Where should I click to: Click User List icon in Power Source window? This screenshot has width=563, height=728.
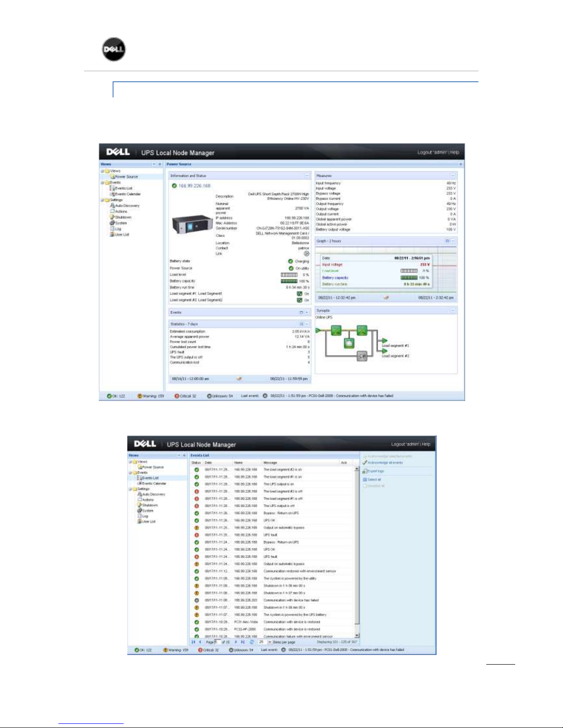click(112, 234)
